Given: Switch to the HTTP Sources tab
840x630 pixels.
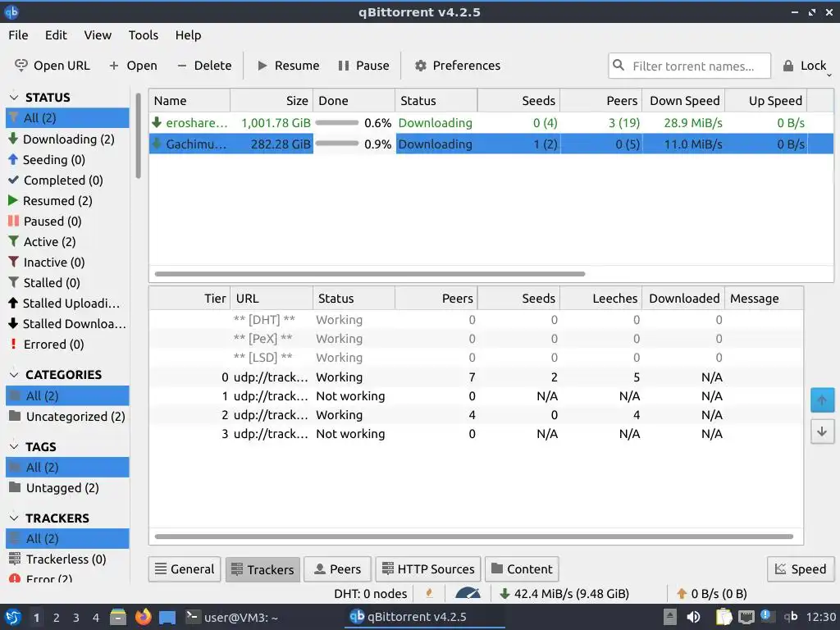Looking at the screenshot, I should tap(428, 569).
